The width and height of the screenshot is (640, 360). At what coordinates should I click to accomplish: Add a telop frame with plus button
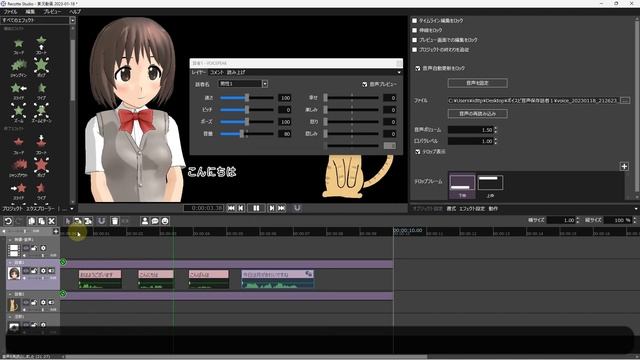624,167
